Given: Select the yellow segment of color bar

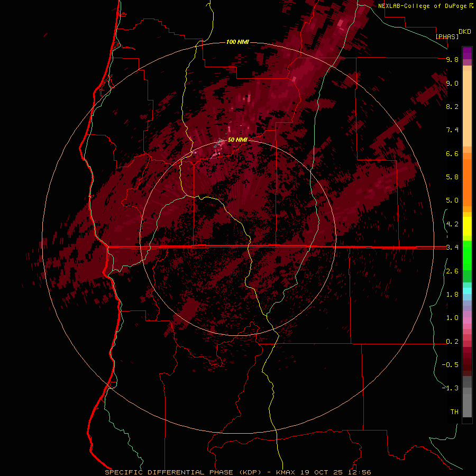Looking at the screenshot, I should coord(467,226).
